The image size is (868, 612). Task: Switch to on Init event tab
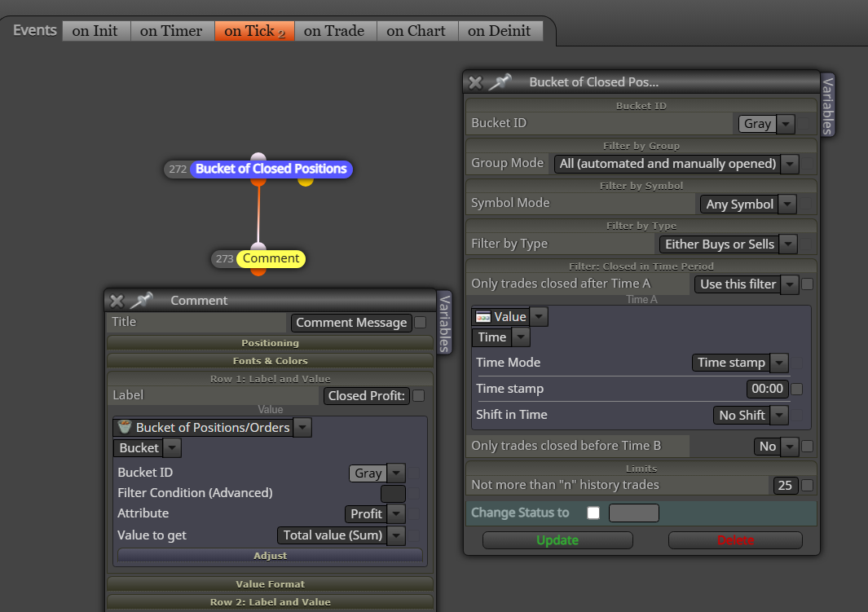click(95, 31)
